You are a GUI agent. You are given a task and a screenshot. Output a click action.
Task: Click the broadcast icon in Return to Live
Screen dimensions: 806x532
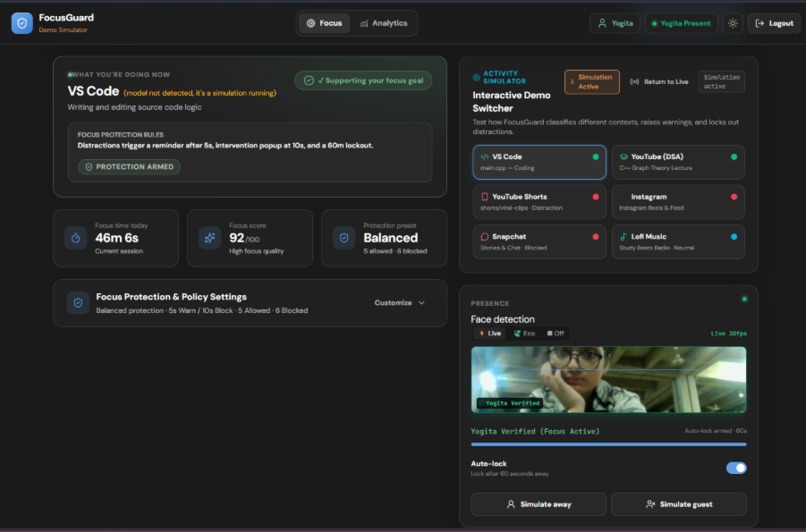coord(635,82)
